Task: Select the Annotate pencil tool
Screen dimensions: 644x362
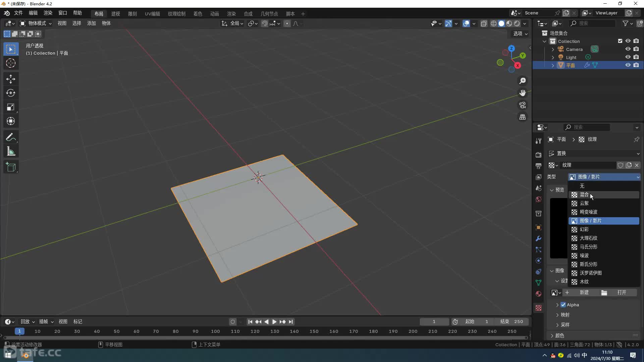Action: pyautogui.click(x=11, y=137)
